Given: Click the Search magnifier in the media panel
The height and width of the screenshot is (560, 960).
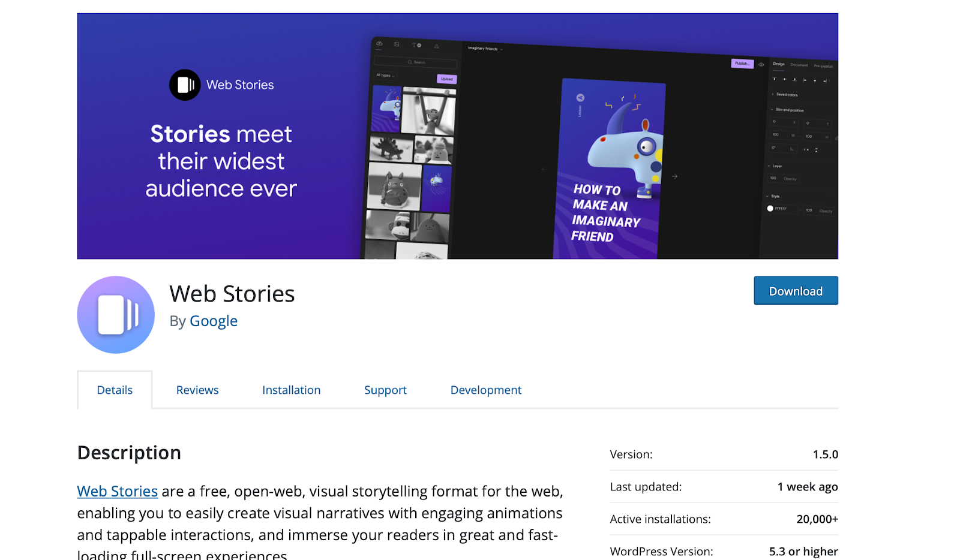Looking at the screenshot, I should (410, 62).
